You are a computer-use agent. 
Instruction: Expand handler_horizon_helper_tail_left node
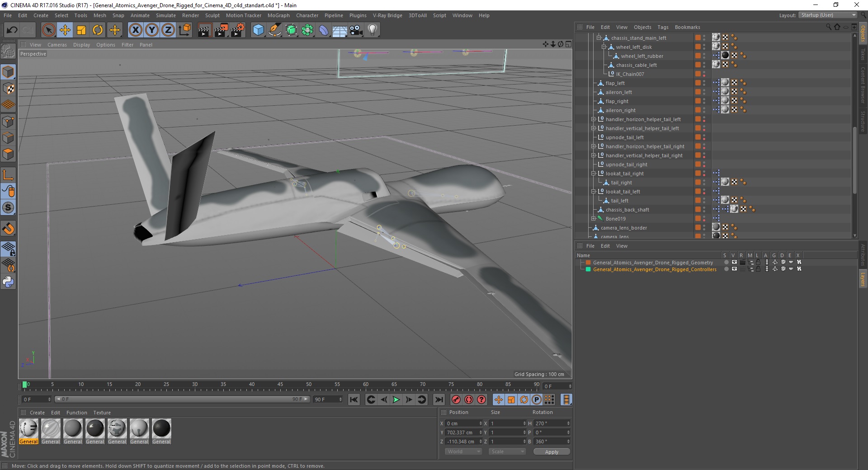(x=593, y=119)
